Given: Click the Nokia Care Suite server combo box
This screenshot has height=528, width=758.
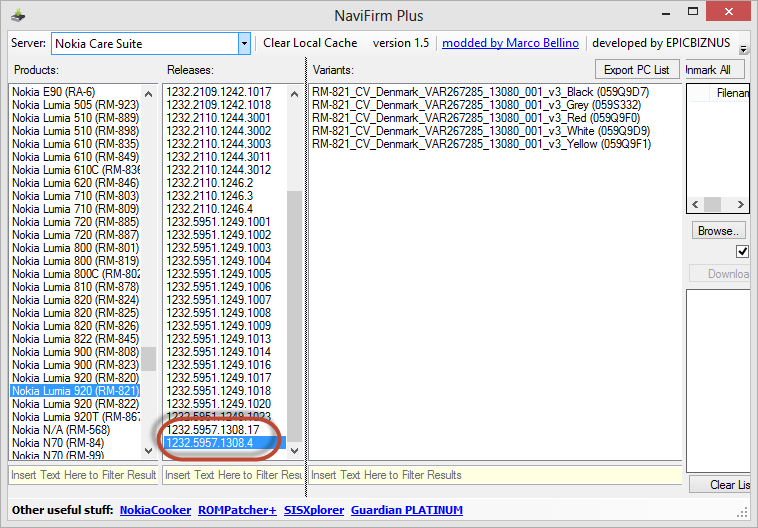Looking at the screenshot, I should (x=151, y=44).
